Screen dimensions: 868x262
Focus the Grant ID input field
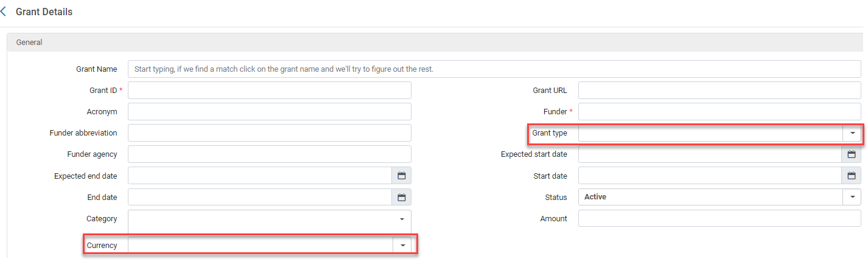click(x=269, y=91)
